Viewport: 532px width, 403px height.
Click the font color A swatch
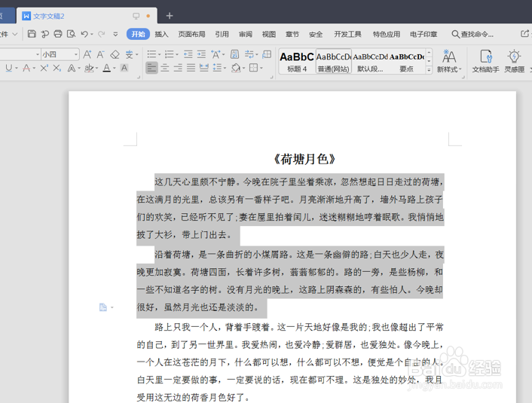(x=106, y=68)
